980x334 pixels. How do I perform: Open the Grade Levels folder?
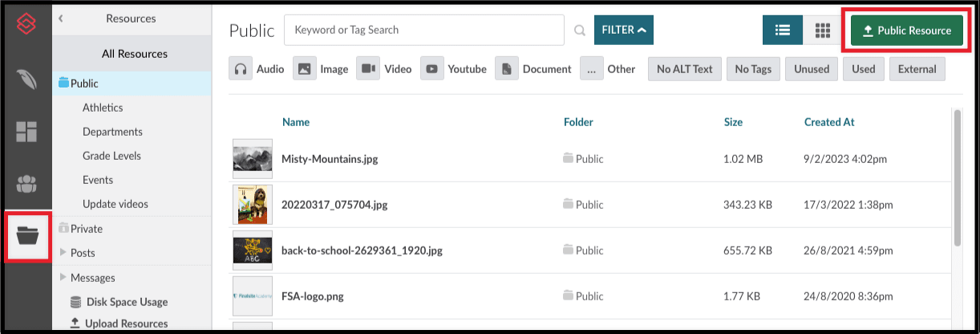click(x=111, y=156)
